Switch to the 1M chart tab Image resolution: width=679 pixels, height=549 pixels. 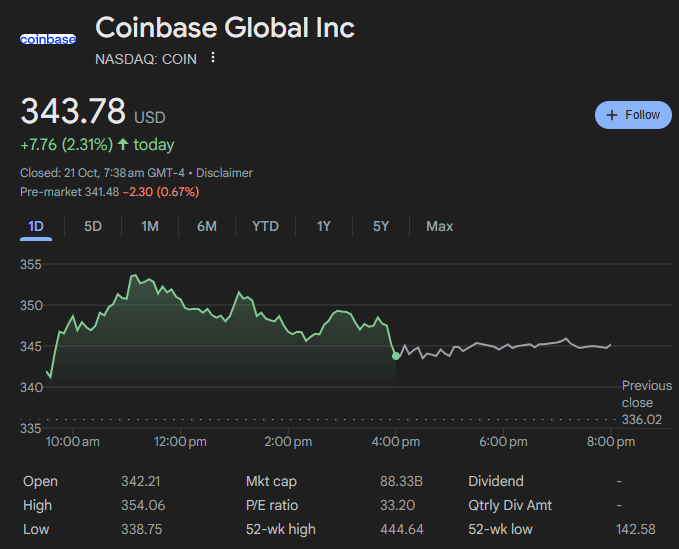point(150,226)
